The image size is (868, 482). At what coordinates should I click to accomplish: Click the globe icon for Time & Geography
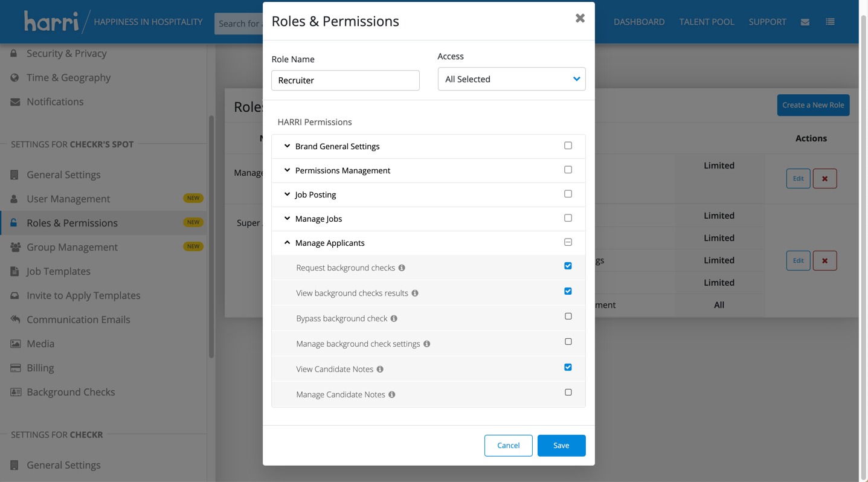14,77
